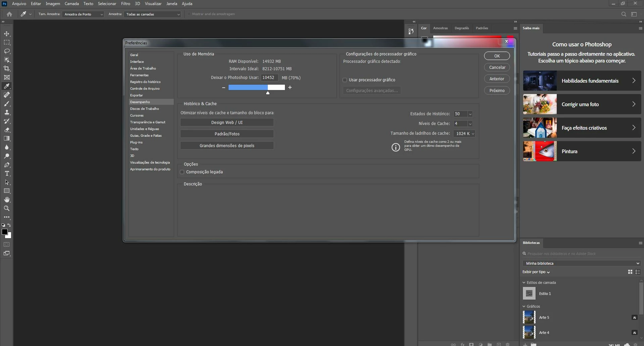Viewport: 644px width, 346px height.
Task: Open Tamanho de ladrilhos de cache dropdown
Action: [464, 133]
